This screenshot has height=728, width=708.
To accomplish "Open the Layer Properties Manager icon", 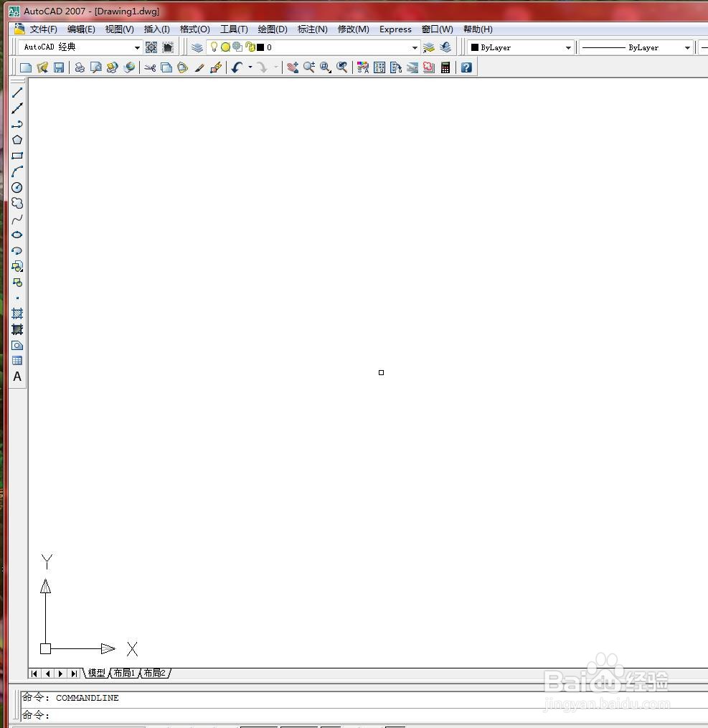I will [x=197, y=47].
